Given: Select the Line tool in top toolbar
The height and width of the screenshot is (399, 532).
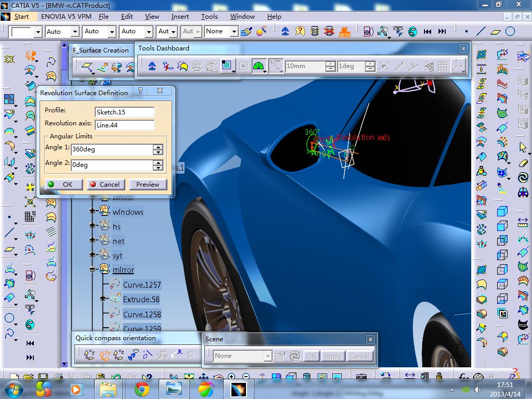Looking at the screenshot, I should 481,32.
